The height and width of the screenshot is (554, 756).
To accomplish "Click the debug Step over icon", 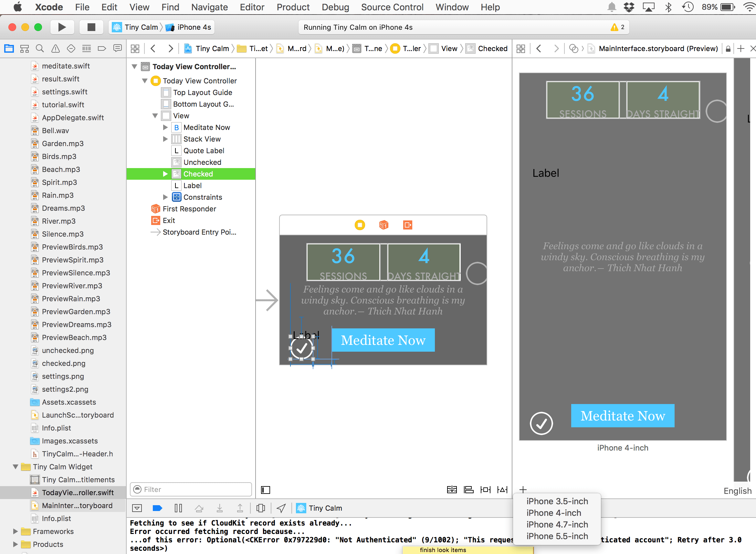I will (199, 508).
